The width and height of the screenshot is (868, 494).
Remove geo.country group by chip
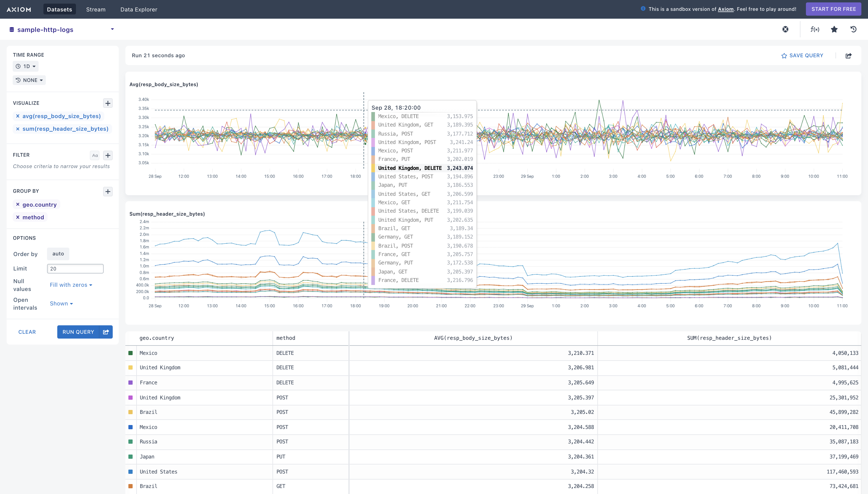(x=18, y=205)
